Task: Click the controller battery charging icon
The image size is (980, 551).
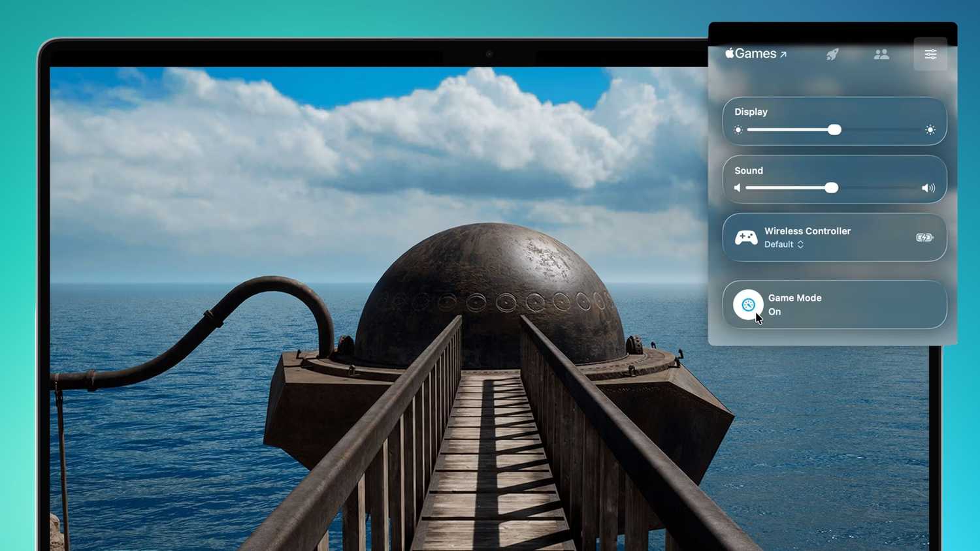Action: tap(924, 238)
